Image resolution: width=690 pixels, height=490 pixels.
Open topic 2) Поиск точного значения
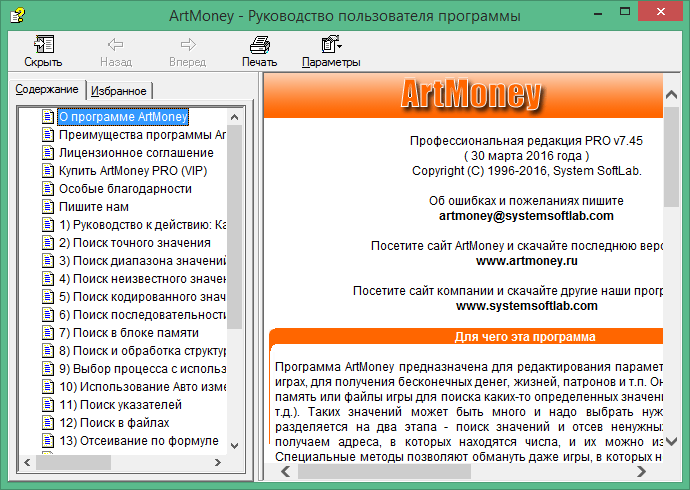135,243
